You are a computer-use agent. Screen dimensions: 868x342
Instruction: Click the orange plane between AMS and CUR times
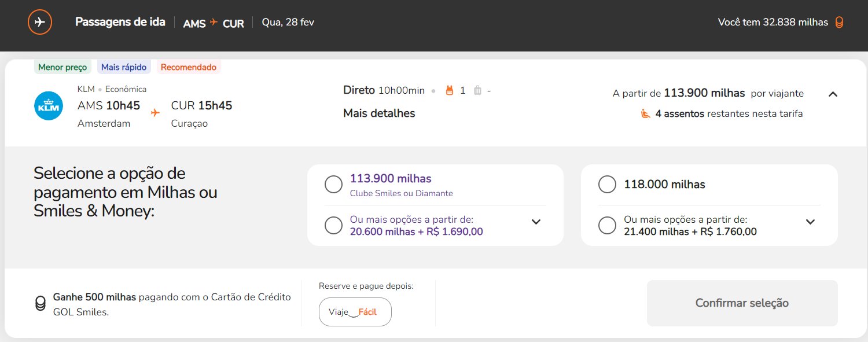click(155, 113)
